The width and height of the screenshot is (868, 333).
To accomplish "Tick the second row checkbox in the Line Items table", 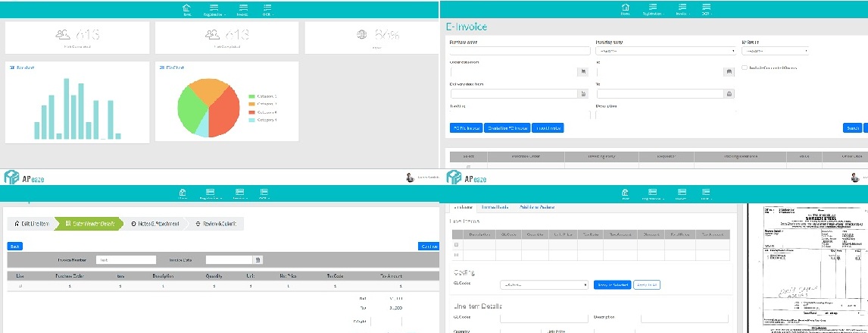I will click(x=456, y=255).
